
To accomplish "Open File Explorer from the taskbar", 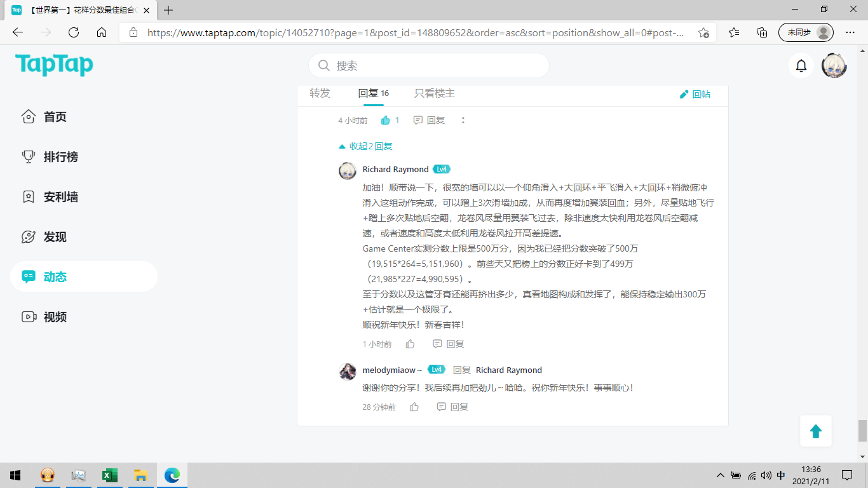I will 141,475.
